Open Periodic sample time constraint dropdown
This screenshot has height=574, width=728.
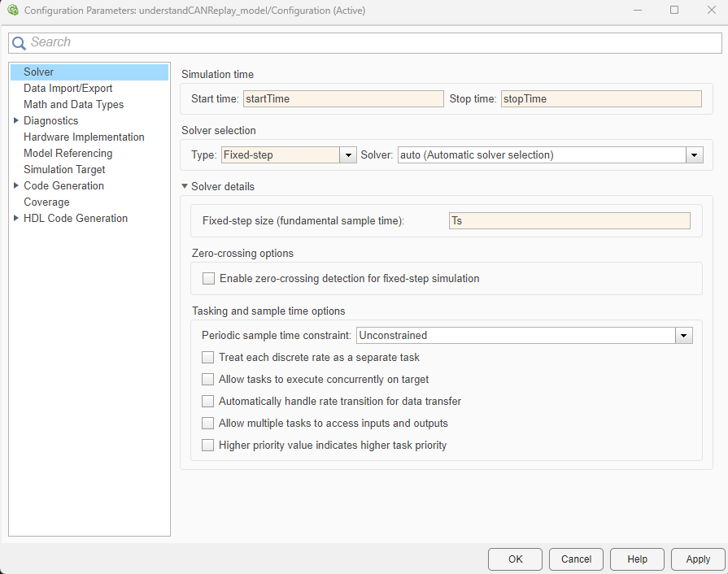click(684, 336)
